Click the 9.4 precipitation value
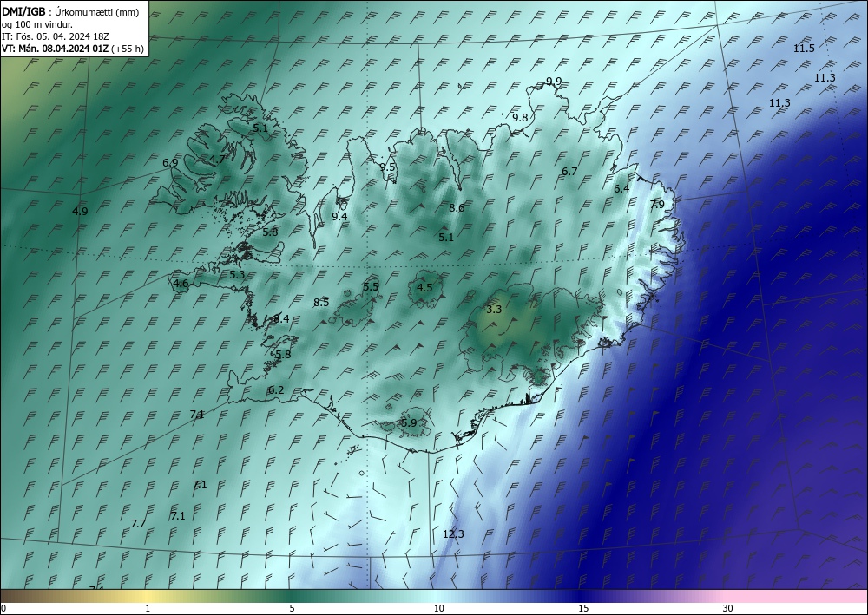The image size is (868, 615). 339,216
